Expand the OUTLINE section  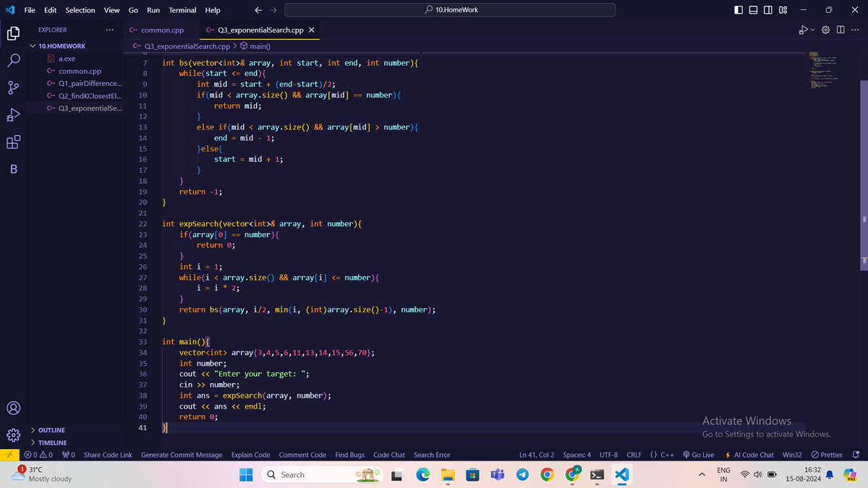click(x=51, y=430)
